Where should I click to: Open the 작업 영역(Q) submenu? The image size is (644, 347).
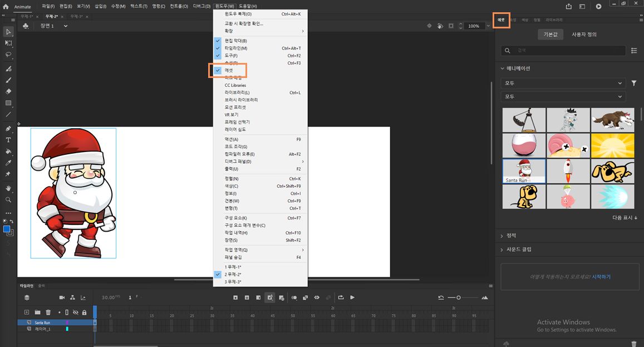click(x=260, y=250)
